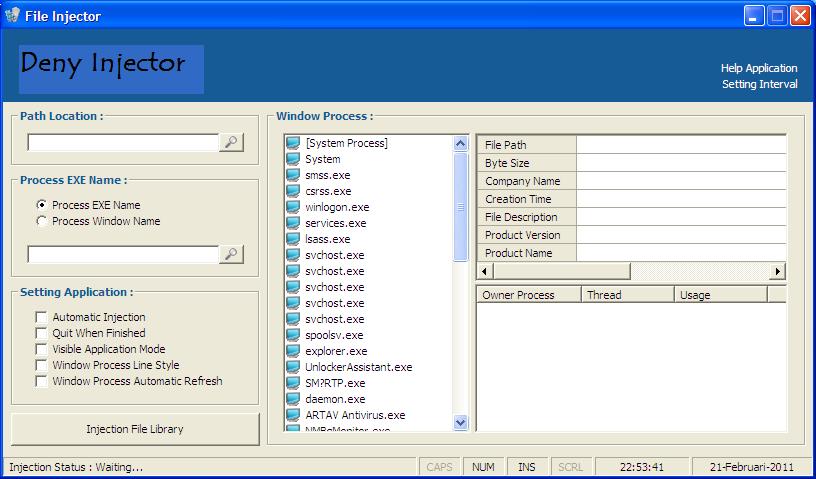Click the icon beside csrss.exe
This screenshot has width=816, height=479.
click(293, 191)
